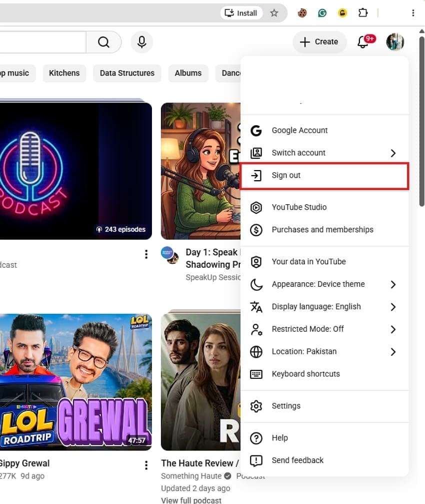Viewport: 425px width, 504px height.
Task: Click the SpeakUp Sessions channel avatar
Action: click(x=169, y=255)
